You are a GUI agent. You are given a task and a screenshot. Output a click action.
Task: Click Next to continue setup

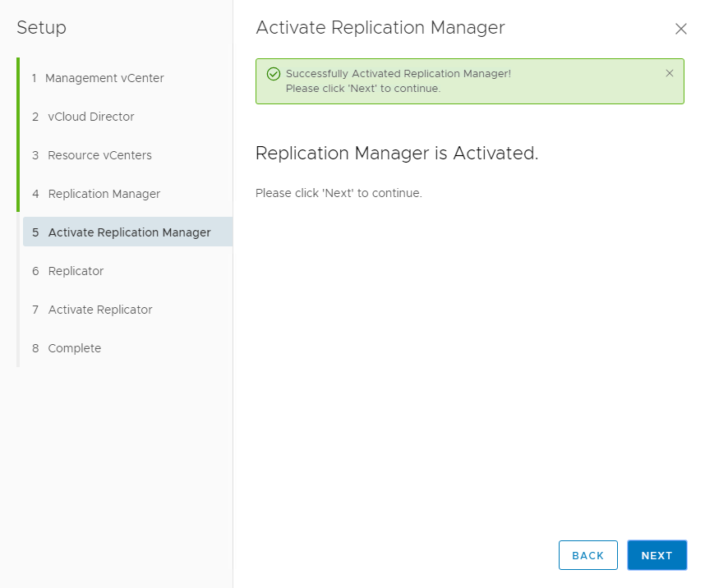[x=657, y=555]
